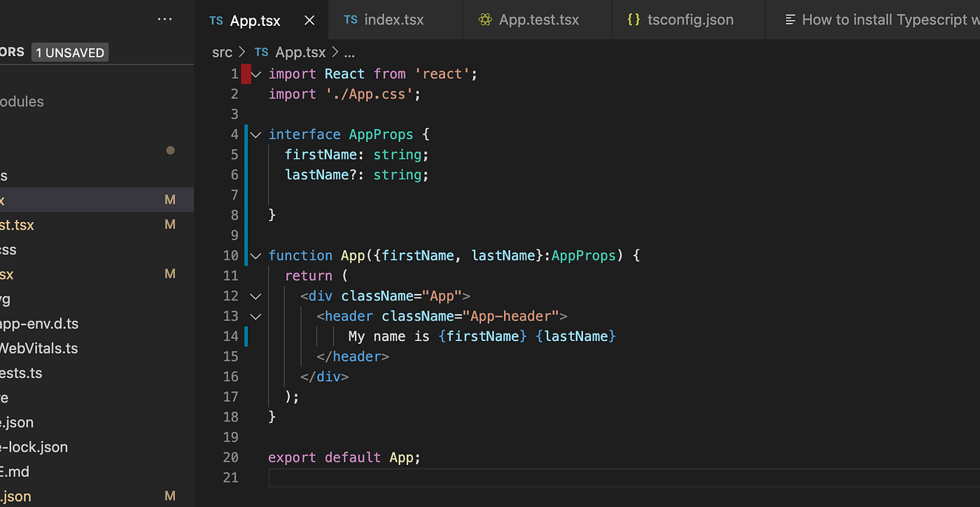Click the red error marker beside line 1
The image size is (980, 507).
pyautogui.click(x=246, y=73)
